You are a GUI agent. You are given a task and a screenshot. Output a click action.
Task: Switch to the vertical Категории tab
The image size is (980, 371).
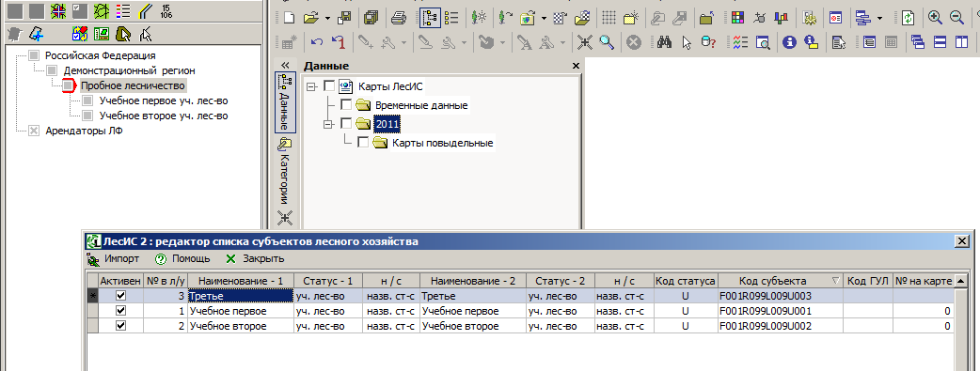click(284, 171)
